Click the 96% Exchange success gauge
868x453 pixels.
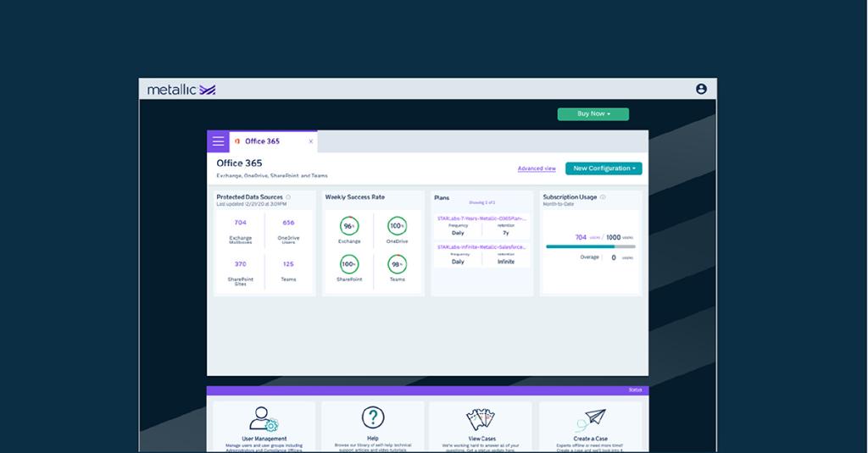[349, 226]
